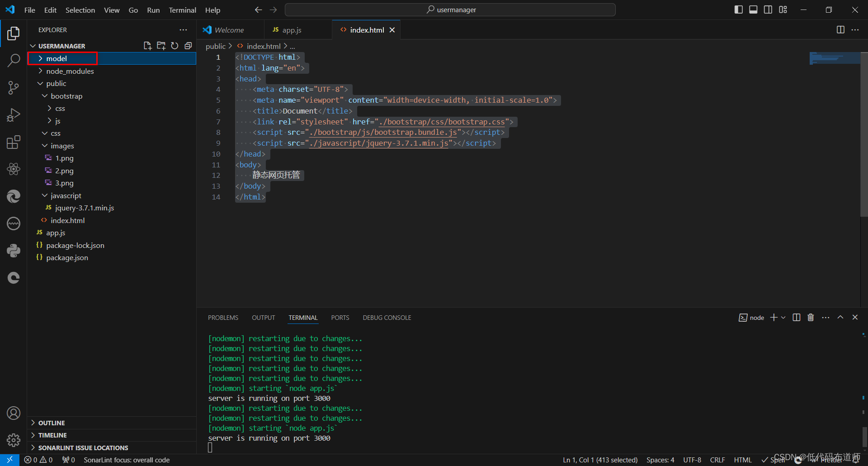Open editor more actions ellipsis
This screenshot has width=868, height=466.
coord(855,30)
